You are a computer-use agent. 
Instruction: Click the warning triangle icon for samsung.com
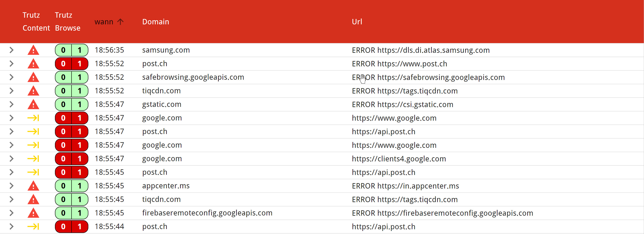coord(33,50)
